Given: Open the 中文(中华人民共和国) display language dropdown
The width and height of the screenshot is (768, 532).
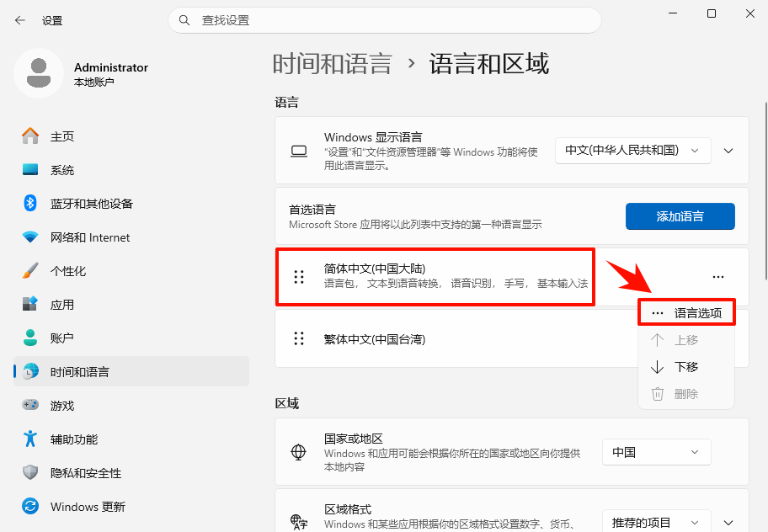Looking at the screenshot, I should (x=632, y=151).
